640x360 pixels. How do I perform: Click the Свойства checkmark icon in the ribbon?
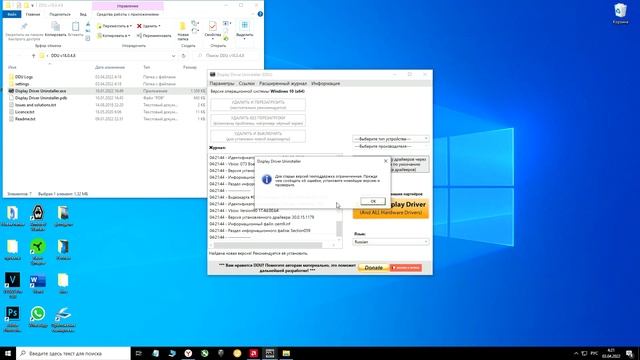(212, 26)
